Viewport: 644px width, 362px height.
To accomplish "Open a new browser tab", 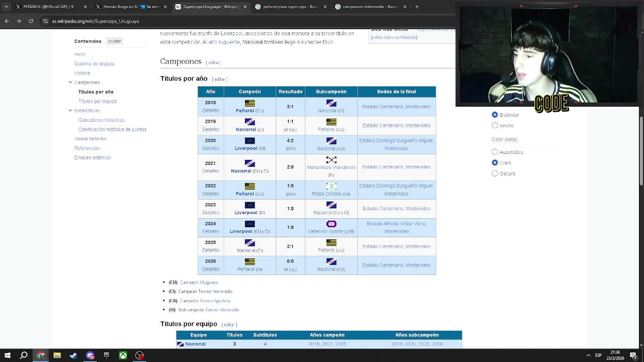I will [x=417, y=7].
